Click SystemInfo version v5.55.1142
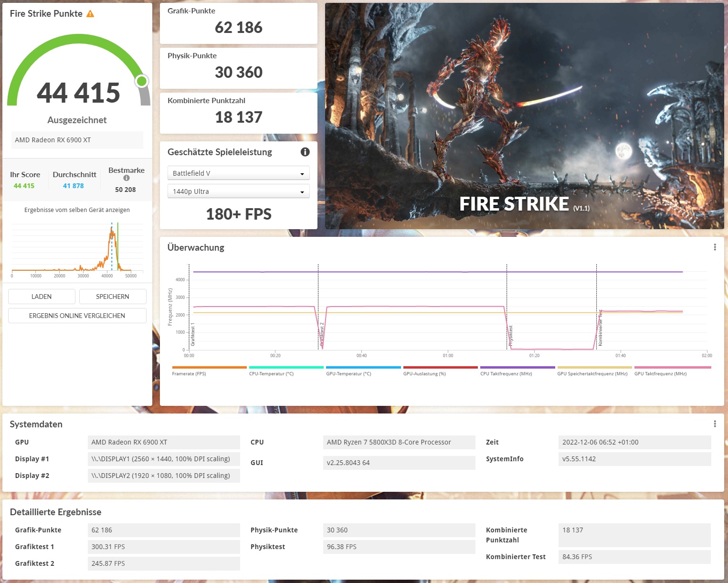Screen dimensions: 728x583 [634, 459]
